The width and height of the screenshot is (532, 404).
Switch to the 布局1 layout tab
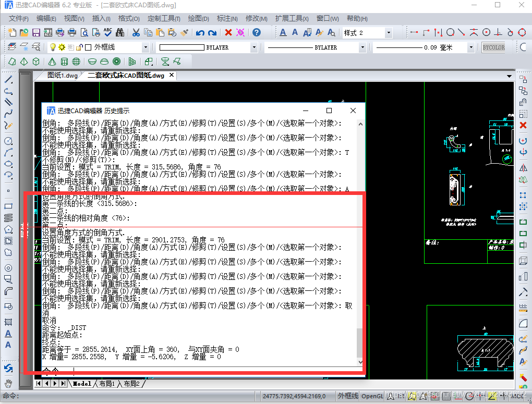[107, 384]
